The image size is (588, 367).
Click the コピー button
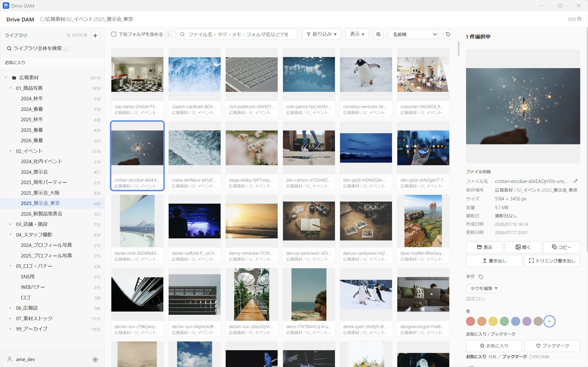pos(561,247)
